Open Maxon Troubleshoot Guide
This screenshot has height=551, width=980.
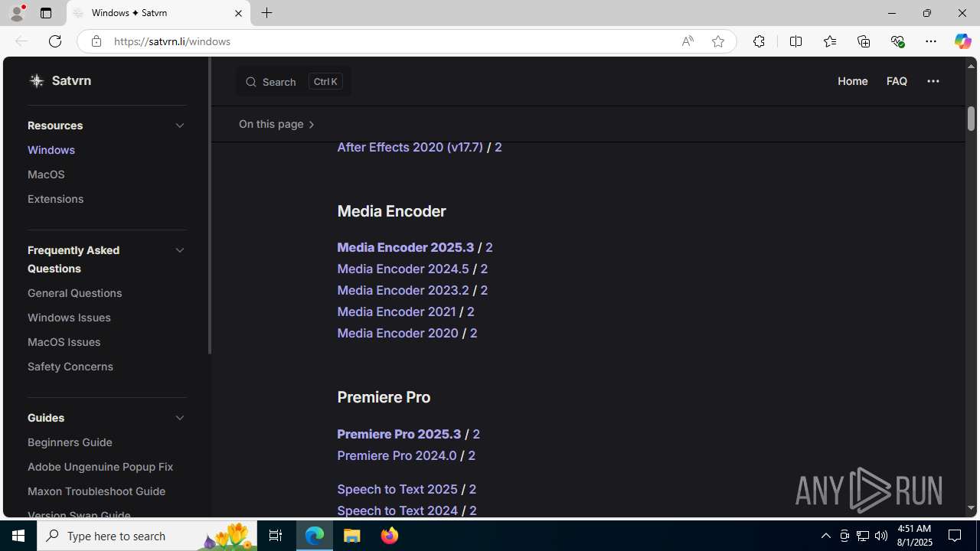pos(96,491)
